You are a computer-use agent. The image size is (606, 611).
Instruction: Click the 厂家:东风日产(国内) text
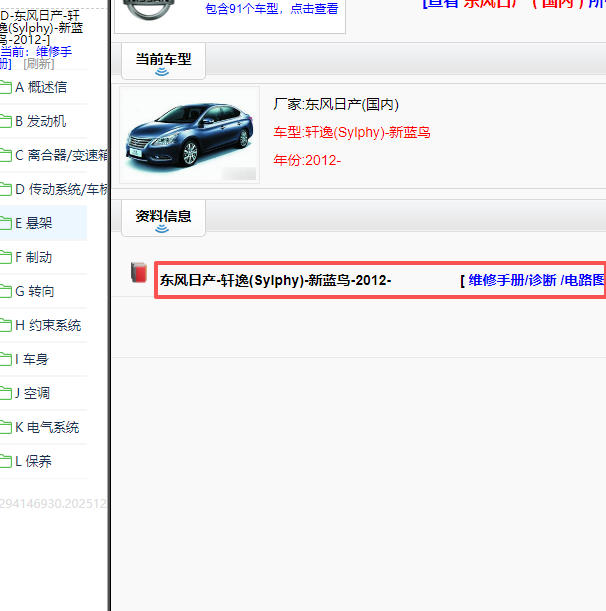336,104
